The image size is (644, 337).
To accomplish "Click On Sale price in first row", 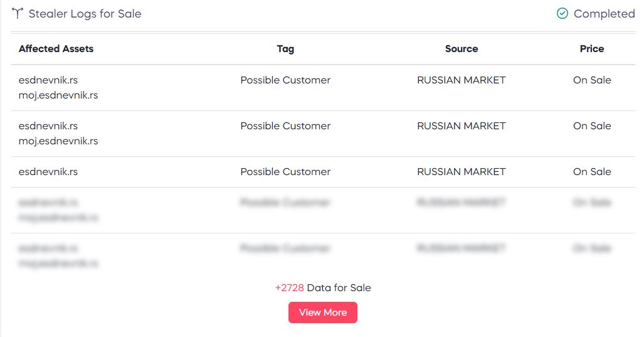I will pos(592,80).
